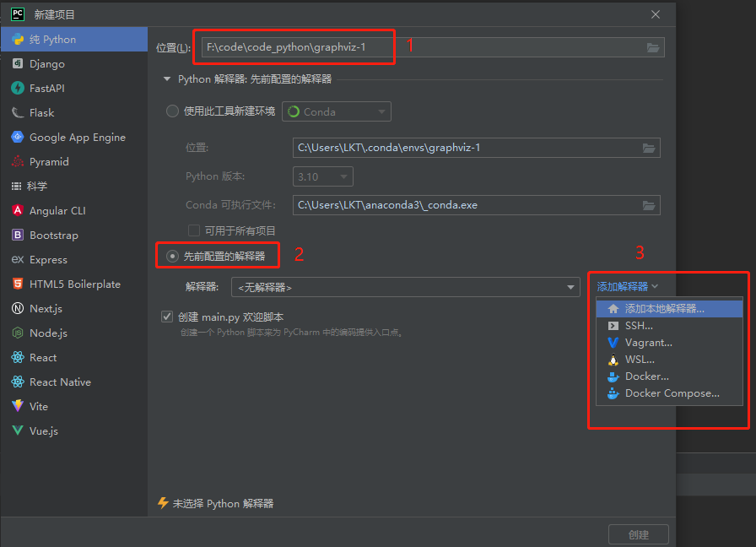Select React Native project icon
The height and width of the screenshot is (547, 756).
pos(18,382)
